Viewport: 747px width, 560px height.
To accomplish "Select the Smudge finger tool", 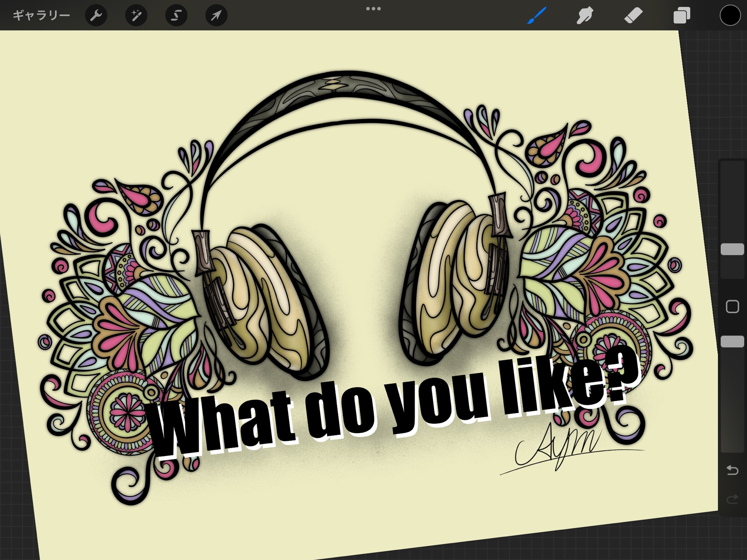I will click(585, 16).
